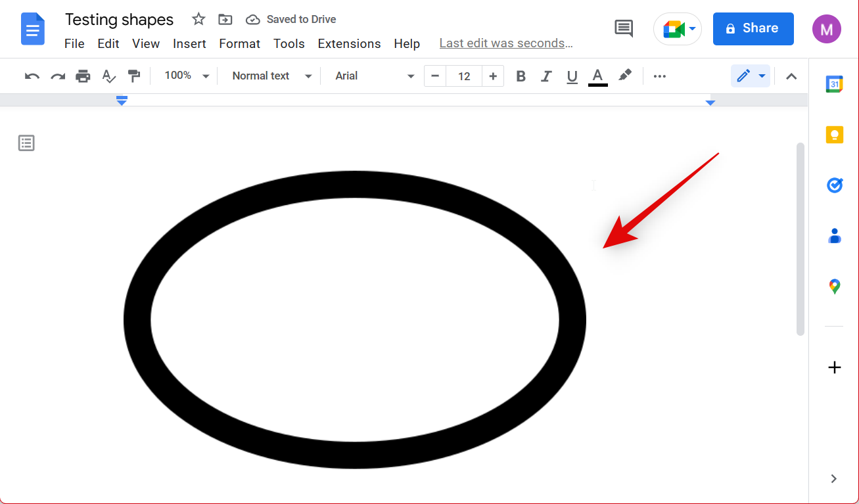Open the Help menu
859x504 pixels.
[407, 43]
